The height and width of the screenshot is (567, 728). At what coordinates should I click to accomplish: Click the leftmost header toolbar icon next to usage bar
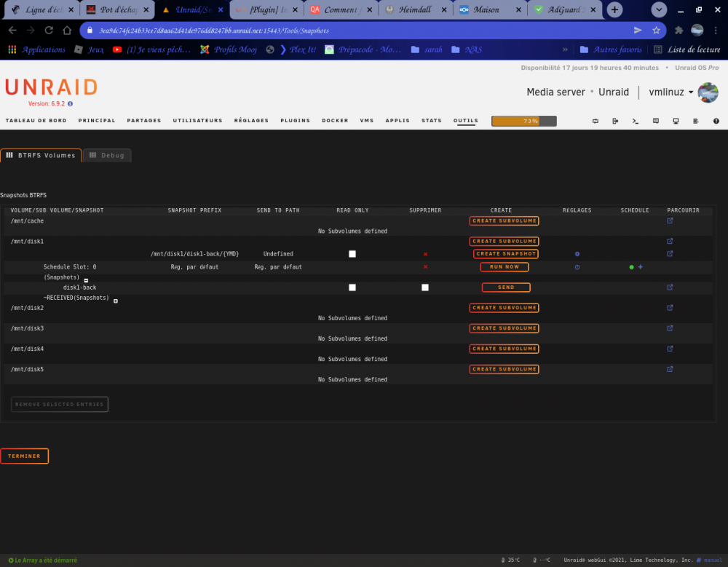pos(596,122)
